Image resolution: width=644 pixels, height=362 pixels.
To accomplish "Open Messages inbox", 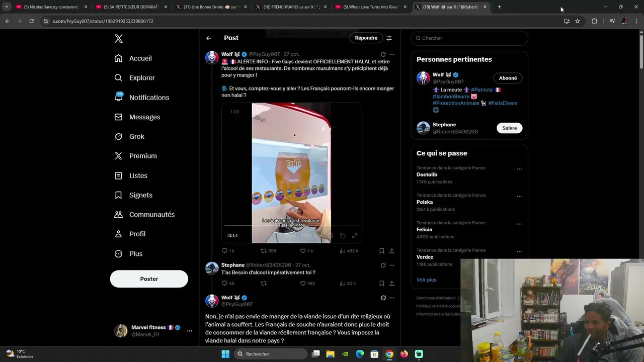I will click(x=137, y=117).
